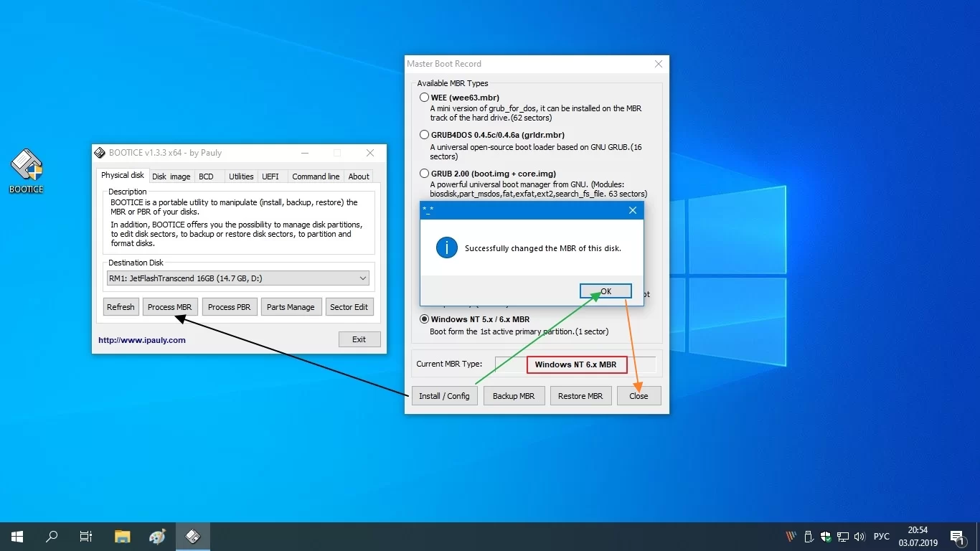Minimize the BOOTICE window
Screen dimensions: 980x551
click(x=305, y=153)
